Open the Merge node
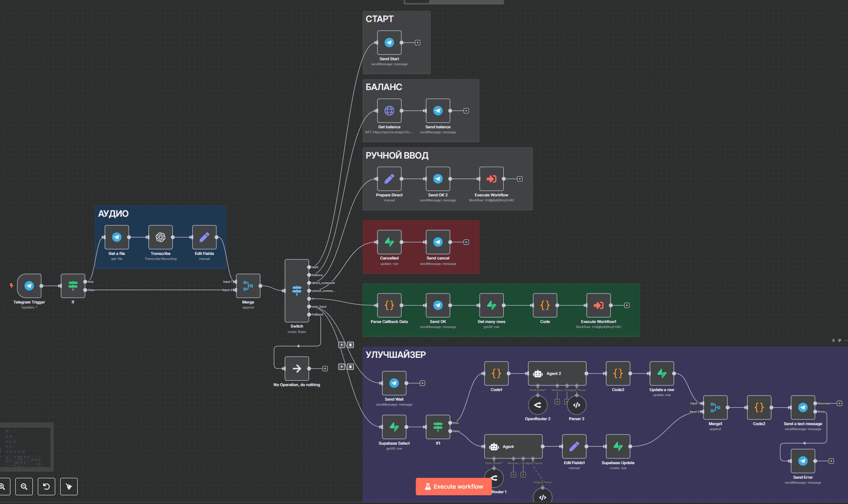This screenshot has width=848, height=504. 248,286
